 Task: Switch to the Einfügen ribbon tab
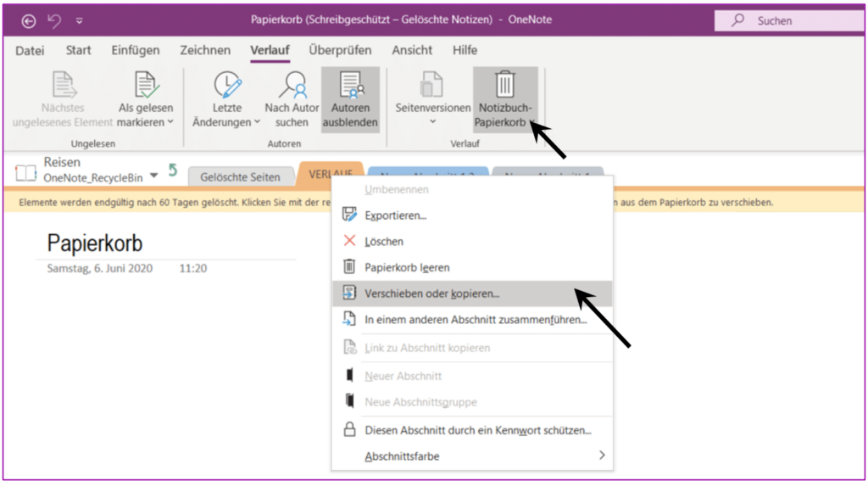(x=136, y=50)
